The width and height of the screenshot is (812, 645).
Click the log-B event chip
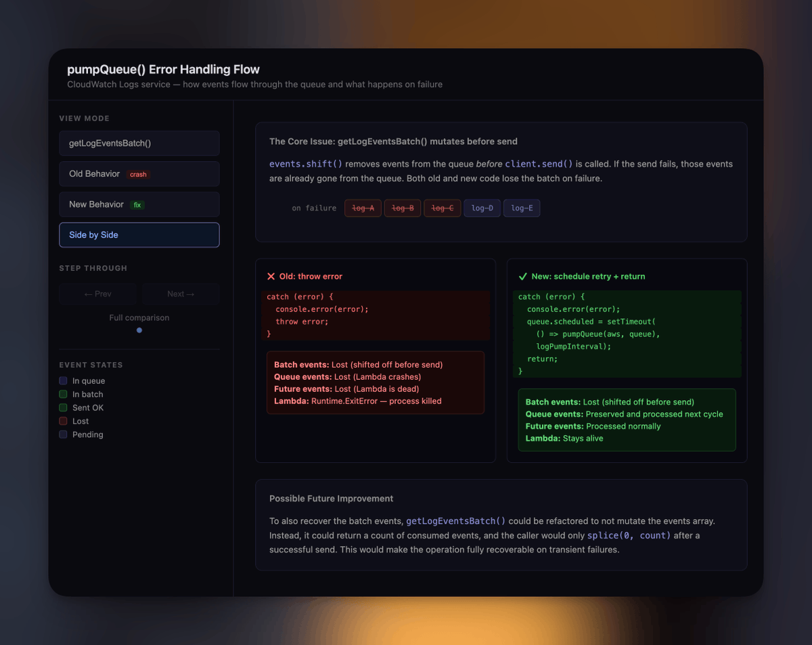403,208
